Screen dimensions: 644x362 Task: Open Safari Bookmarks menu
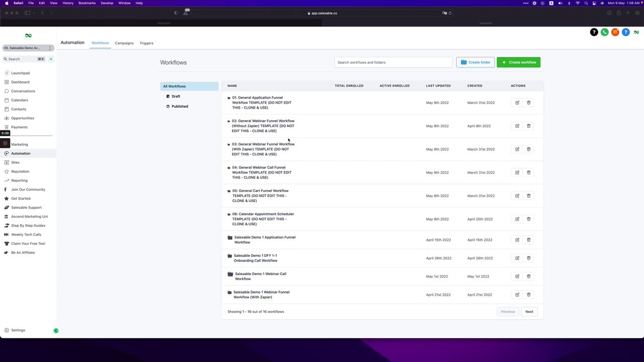[87, 3]
